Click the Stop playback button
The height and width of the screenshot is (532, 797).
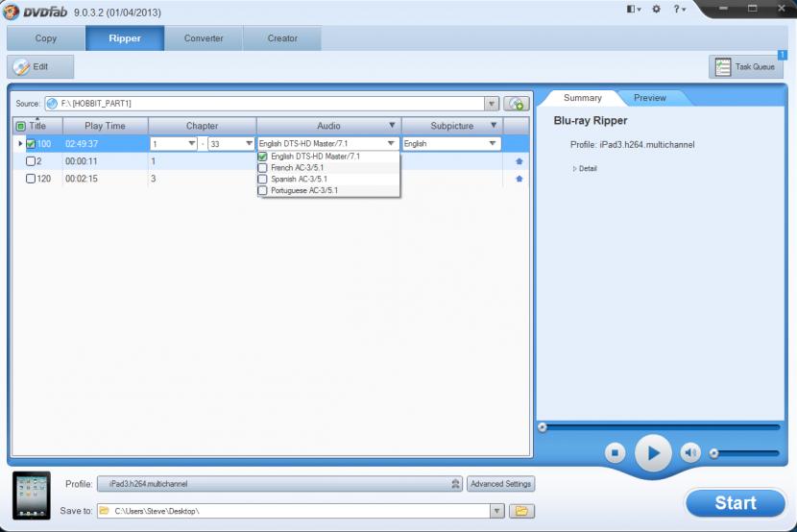coord(615,452)
